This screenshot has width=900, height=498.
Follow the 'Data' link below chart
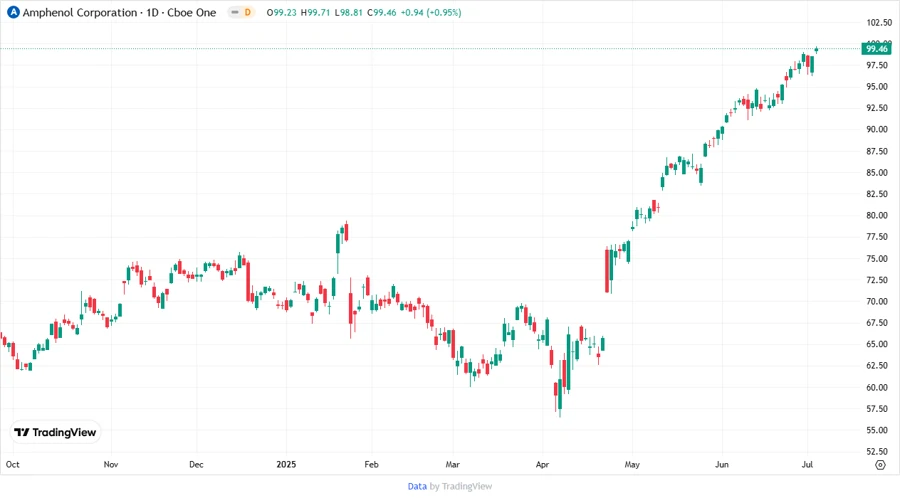pos(417,486)
